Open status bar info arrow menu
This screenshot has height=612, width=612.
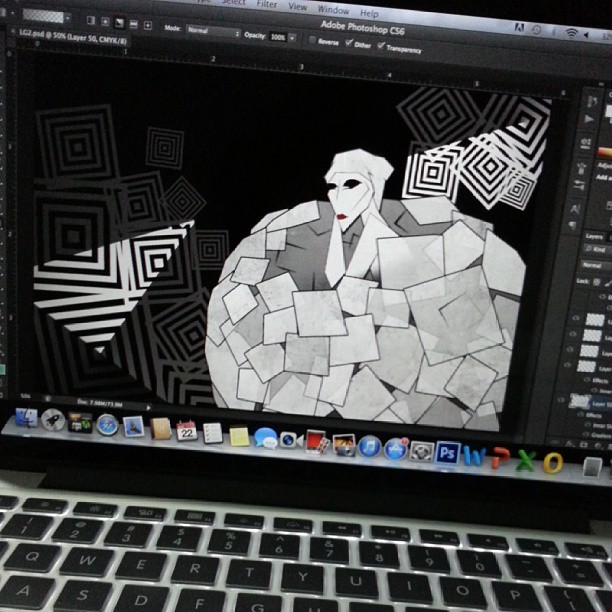click(148, 408)
